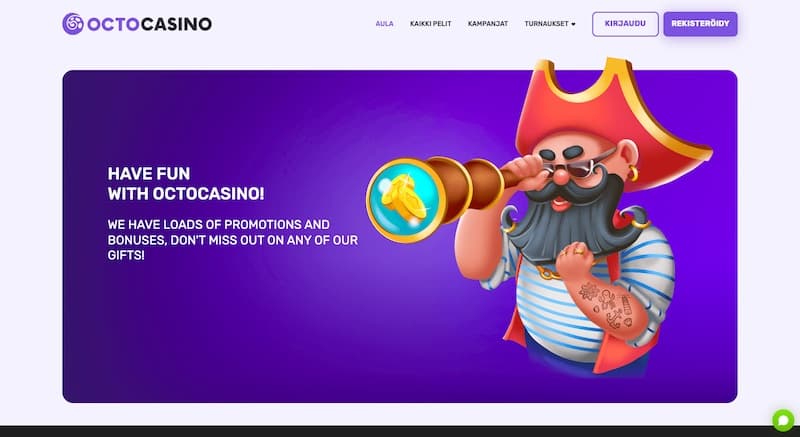The height and width of the screenshot is (437, 800).
Task: Click the OCTOCASINO wordmark text
Action: coord(149,24)
